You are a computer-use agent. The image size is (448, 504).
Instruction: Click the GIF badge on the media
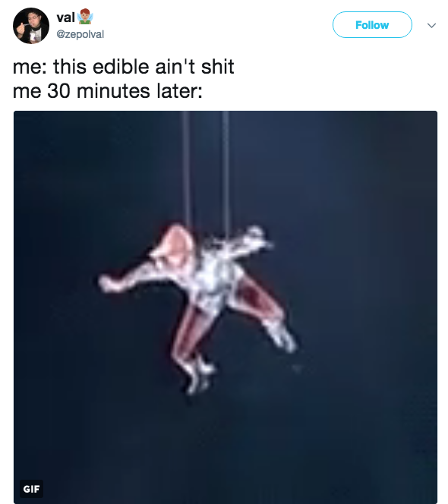coord(31,489)
